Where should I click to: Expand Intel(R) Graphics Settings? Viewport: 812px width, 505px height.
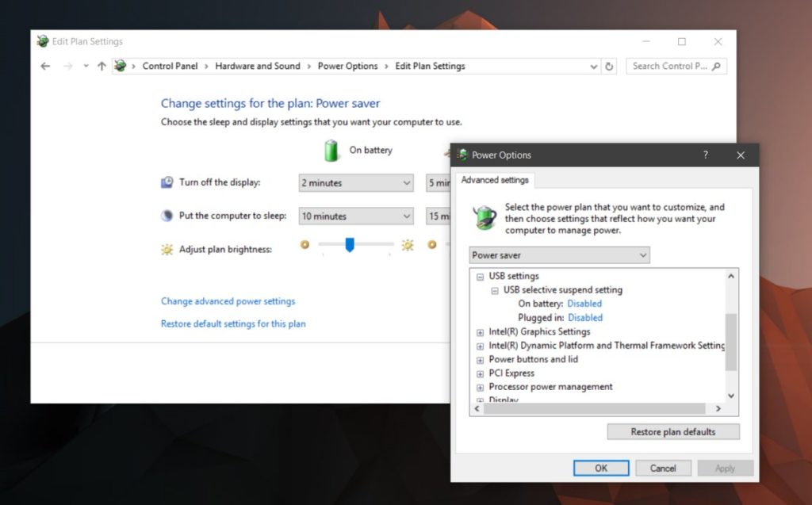(x=480, y=331)
